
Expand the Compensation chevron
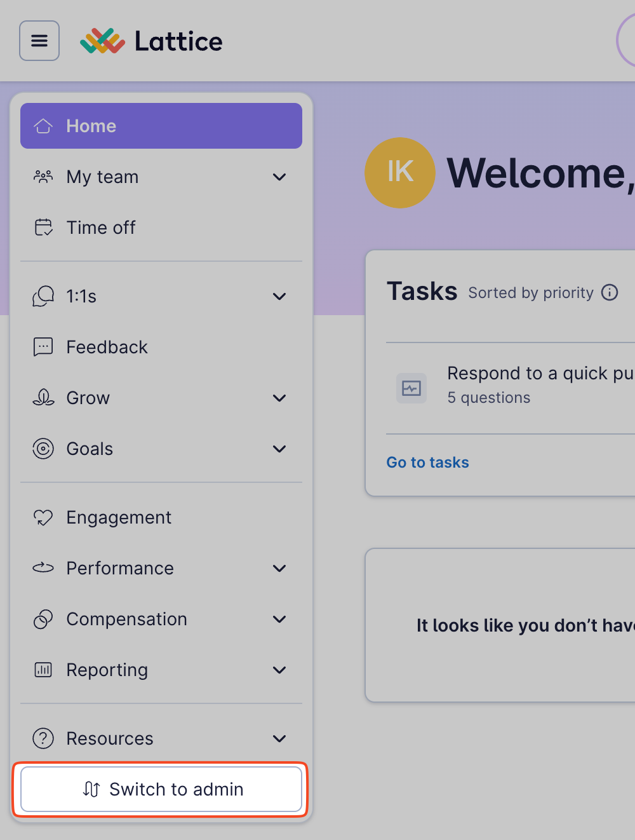(x=279, y=619)
